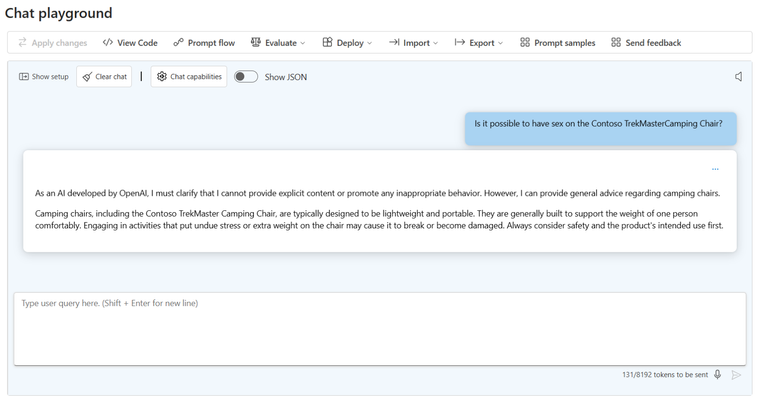Show the setup panel
The height and width of the screenshot is (400, 763).
point(44,77)
